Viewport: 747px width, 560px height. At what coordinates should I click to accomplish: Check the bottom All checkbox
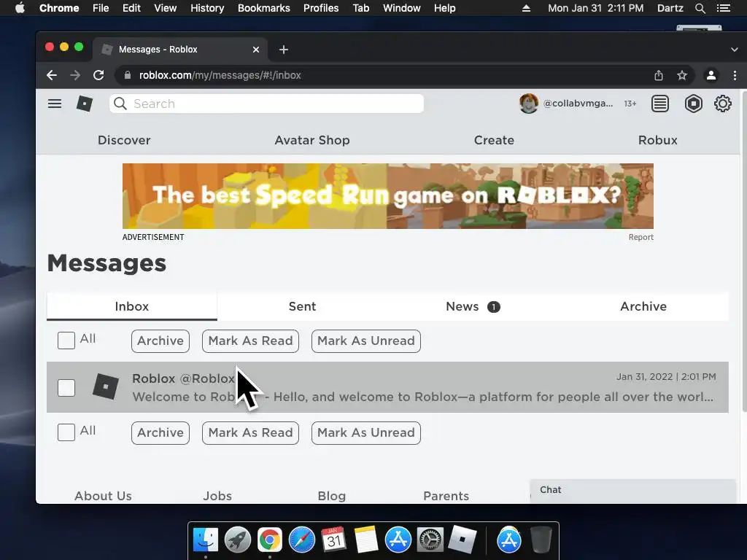pyautogui.click(x=66, y=432)
